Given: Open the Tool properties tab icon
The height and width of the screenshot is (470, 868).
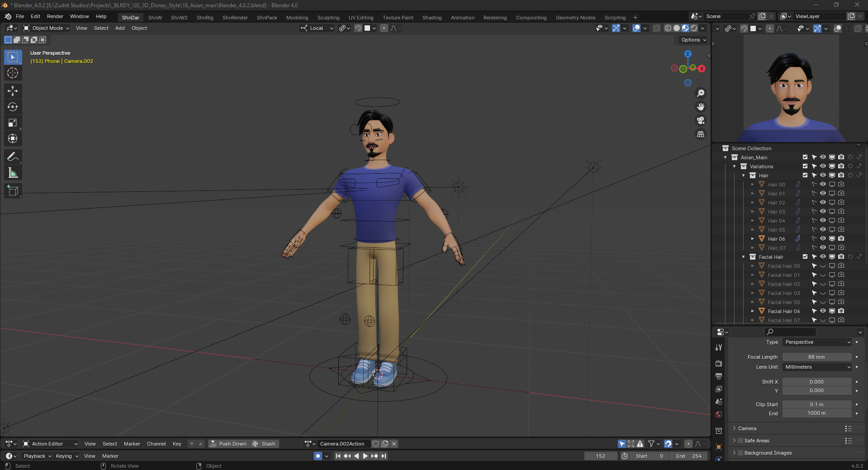Looking at the screenshot, I should (x=719, y=347).
